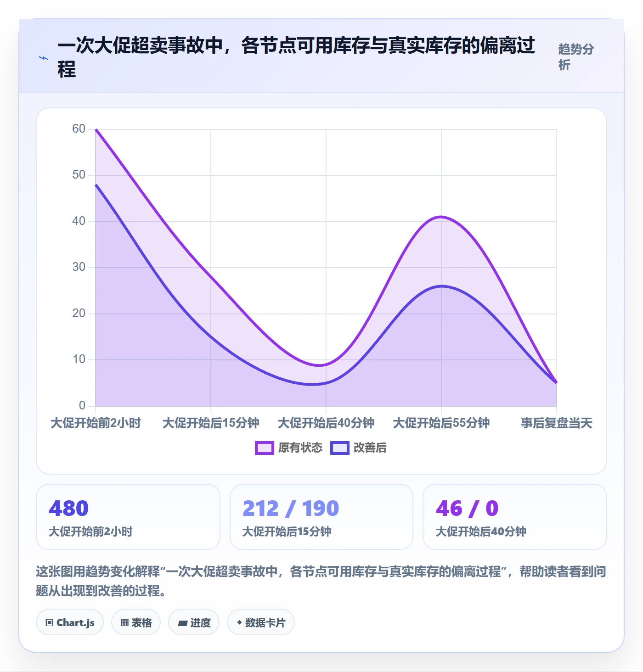The image size is (643, 672).
Task: Toggle the 改善后 legend swatch
Action: point(340,448)
